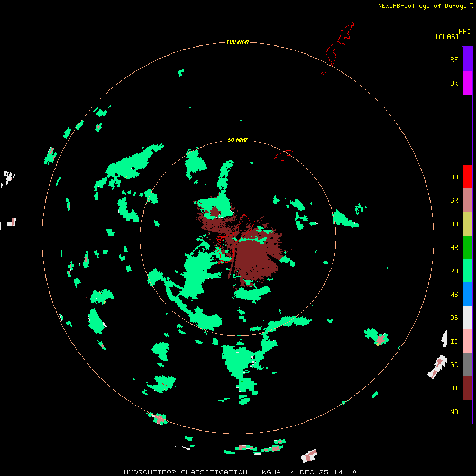Click the UK magenta legend swatch
The width and height of the screenshot is (476, 476).
point(467,83)
